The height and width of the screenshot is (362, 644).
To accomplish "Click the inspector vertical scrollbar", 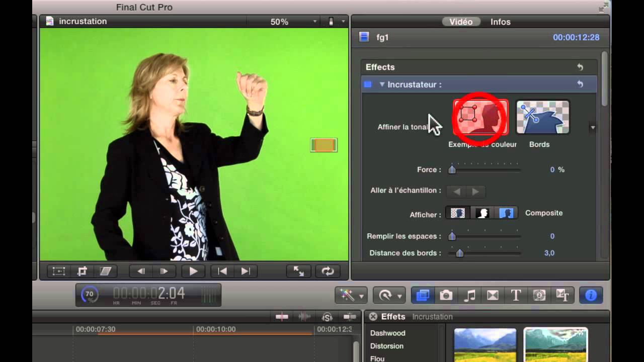I will [x=604, y=78].
